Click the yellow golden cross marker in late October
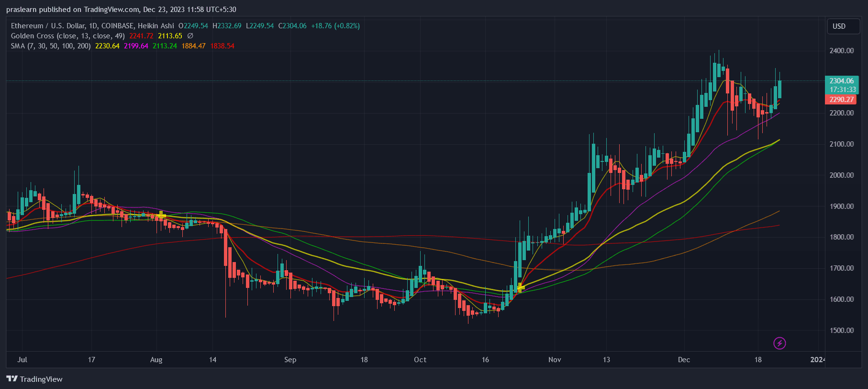The height and width of the screenshot is (389, 868). click(x=520, y=287)
